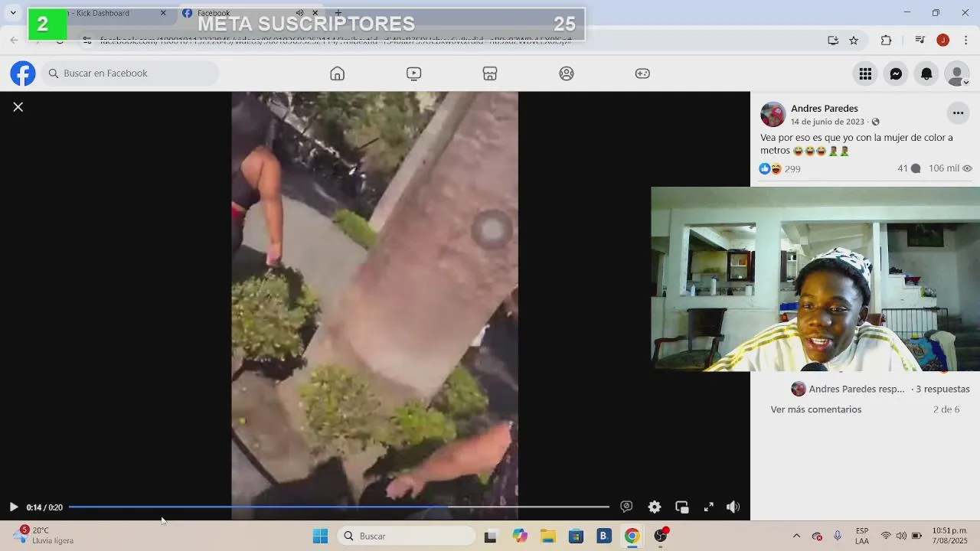The width and height of the screenshot is (980, 551).
Task: Go to the Facebook Home icon
Action: (337, 73)
